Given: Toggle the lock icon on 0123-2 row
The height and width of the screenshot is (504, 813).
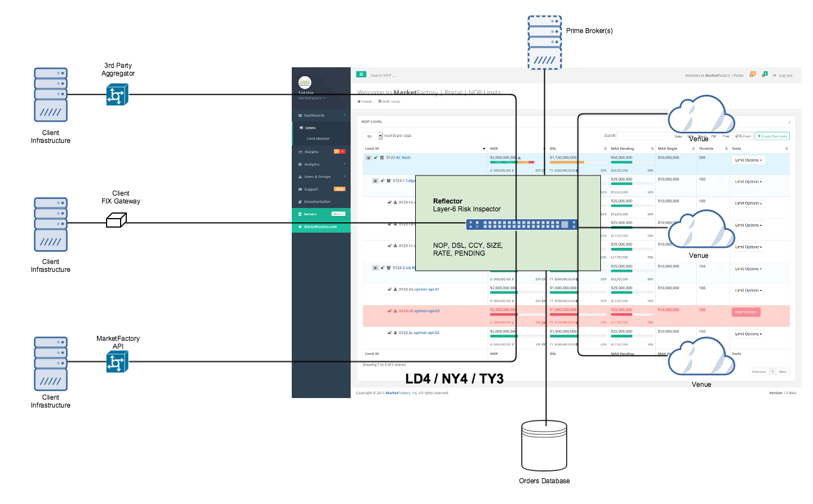Looking at the screenshot, I should (382, 268).
